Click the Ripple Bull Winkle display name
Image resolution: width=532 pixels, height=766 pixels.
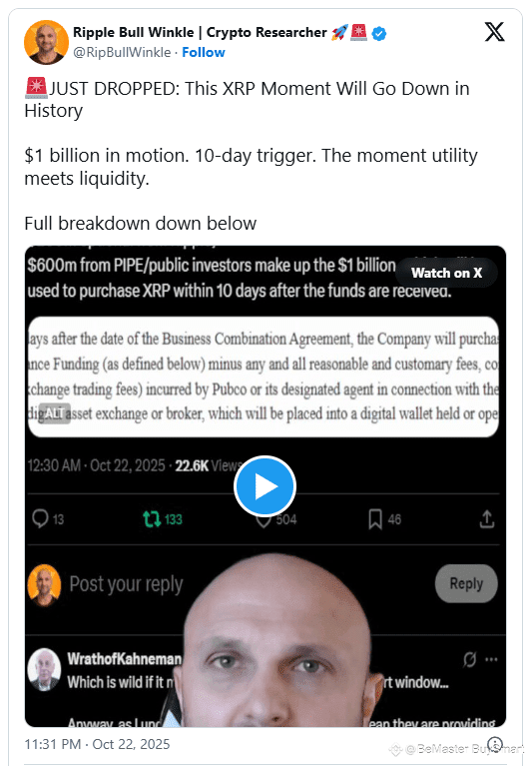click(200, 32)
